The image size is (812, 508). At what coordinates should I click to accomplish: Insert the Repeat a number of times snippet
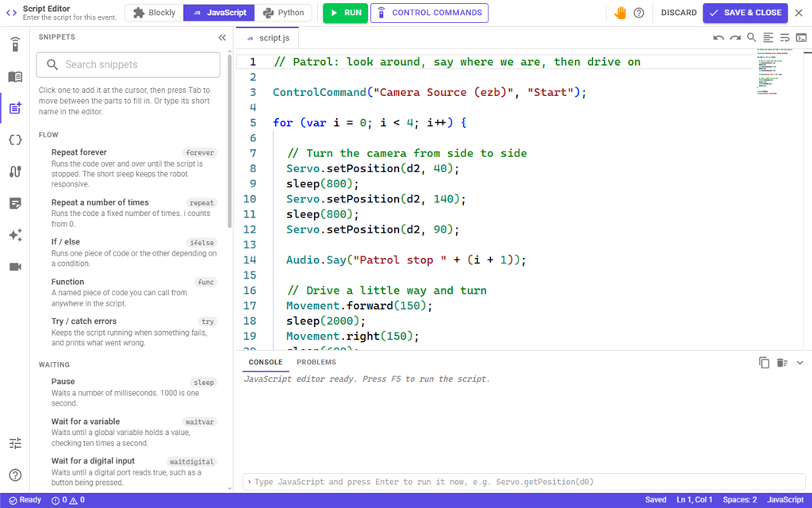coord(128,213)
